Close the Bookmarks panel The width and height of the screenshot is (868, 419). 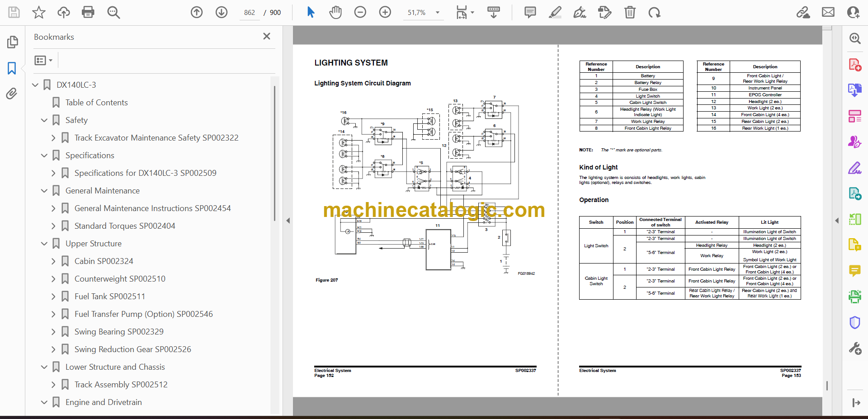point(267,36)
